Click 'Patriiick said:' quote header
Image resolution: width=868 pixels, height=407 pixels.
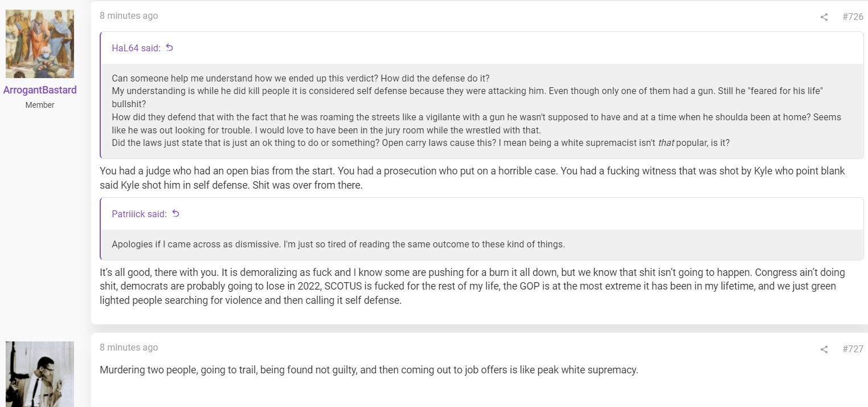139,214
